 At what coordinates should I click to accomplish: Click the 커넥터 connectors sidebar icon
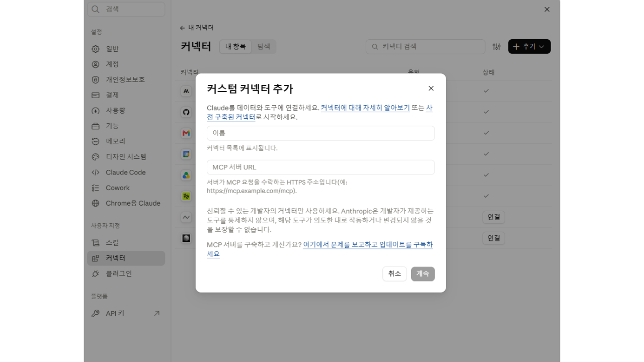click(96, 258)
